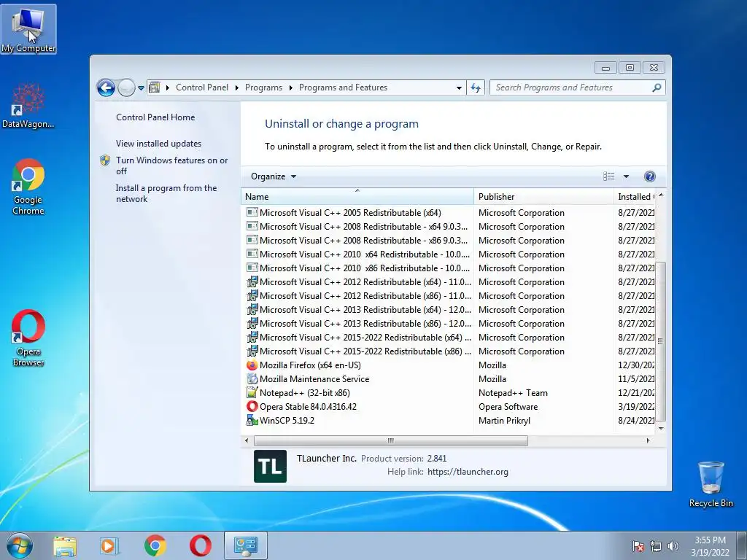
Task: Launch Opera from the taskbar
Action: click(x=200, y=545)
